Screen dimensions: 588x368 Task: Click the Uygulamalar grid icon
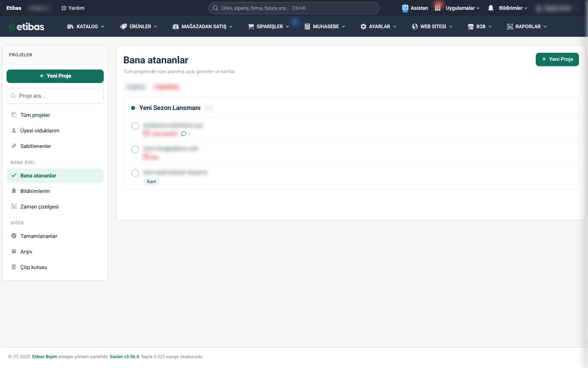point(438,8)
